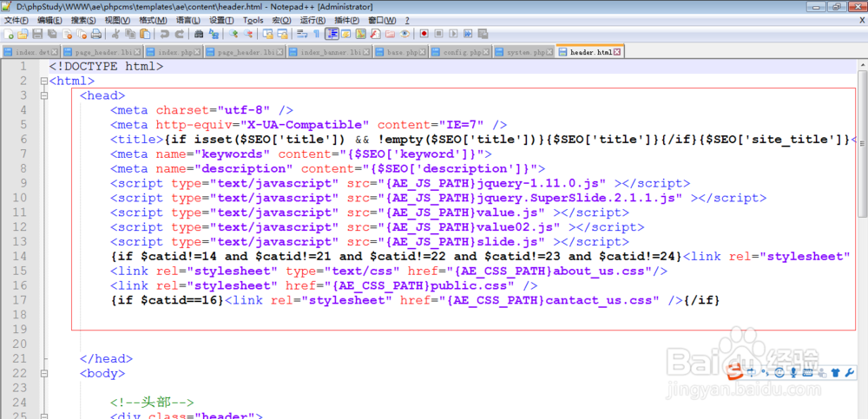Close the header.html tab with its red X

coord(616,53)
